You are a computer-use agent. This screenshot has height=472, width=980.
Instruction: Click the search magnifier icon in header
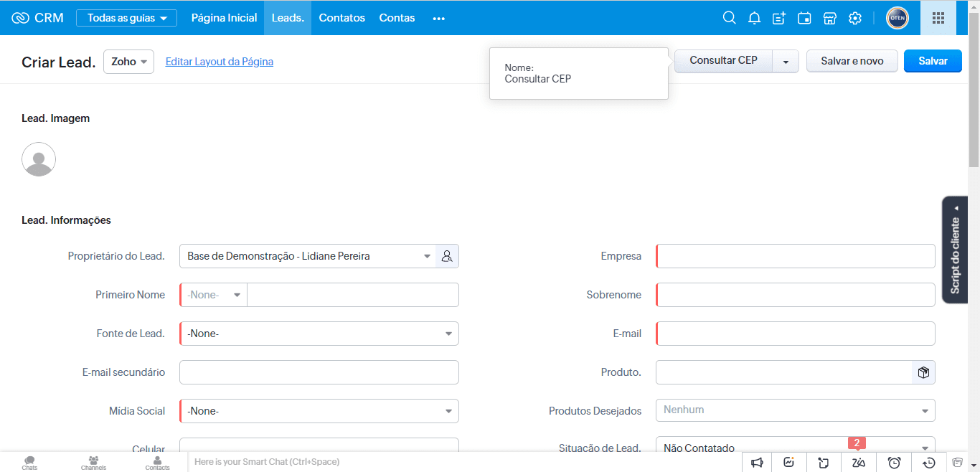[729, 18]
